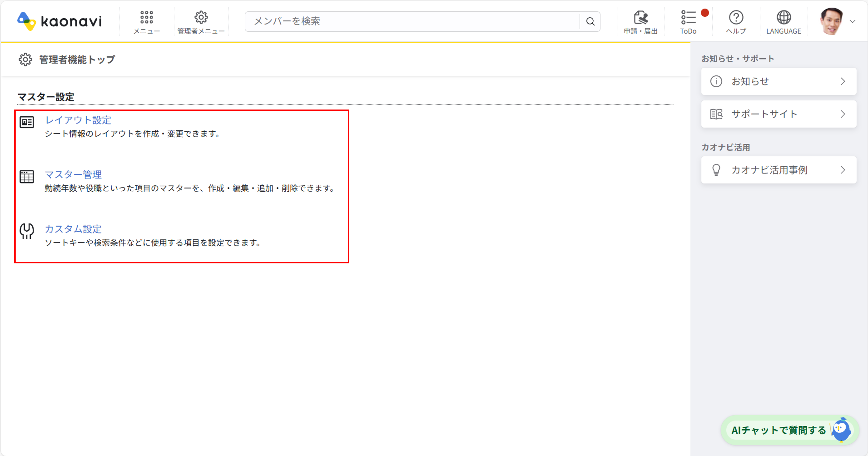This screenshot has width=868, height=456.
Task: Click the メンバーを検索 search field
Action: [x=411, y=22]
